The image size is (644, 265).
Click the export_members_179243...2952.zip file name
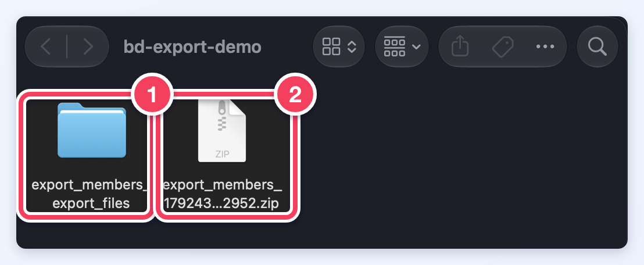[223, 194]
